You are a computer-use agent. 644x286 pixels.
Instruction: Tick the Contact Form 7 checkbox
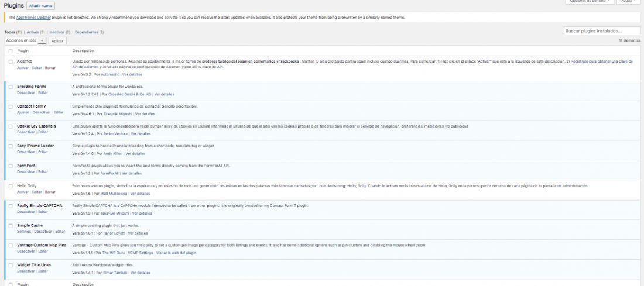click(11, 106)
